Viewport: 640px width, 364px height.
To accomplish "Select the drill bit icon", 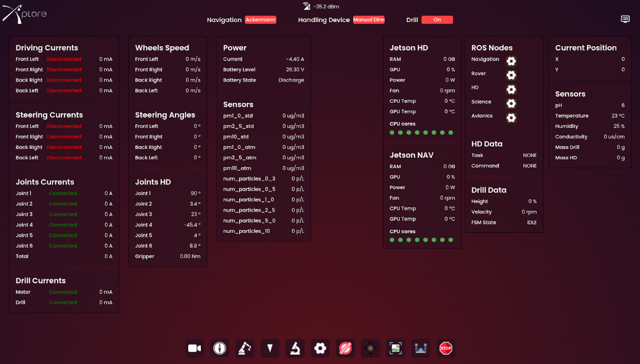I will point(270,349).
